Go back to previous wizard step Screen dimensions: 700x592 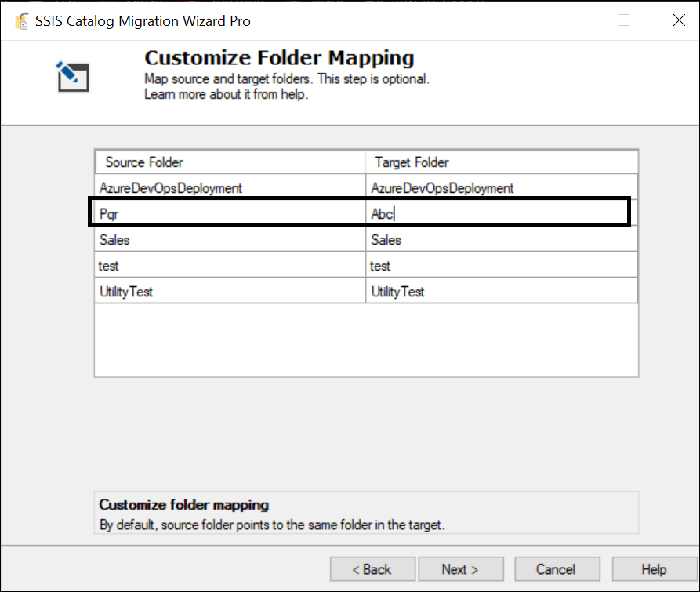(x=372, y=569)
